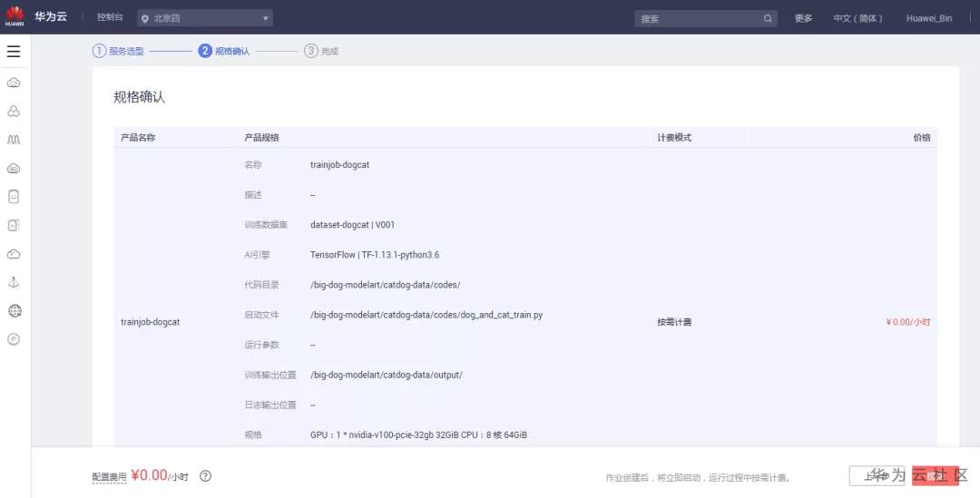Viewport: 980px width, 498px height.
Task: Click the 日志输出位置 label
Action: (270, 405)
